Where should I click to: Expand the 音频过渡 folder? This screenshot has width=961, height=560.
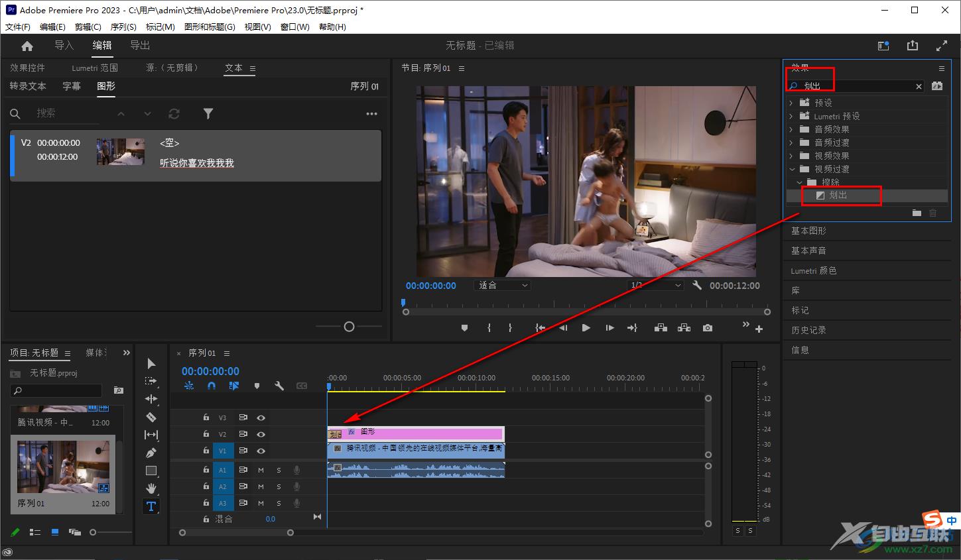tap(791, 142)
